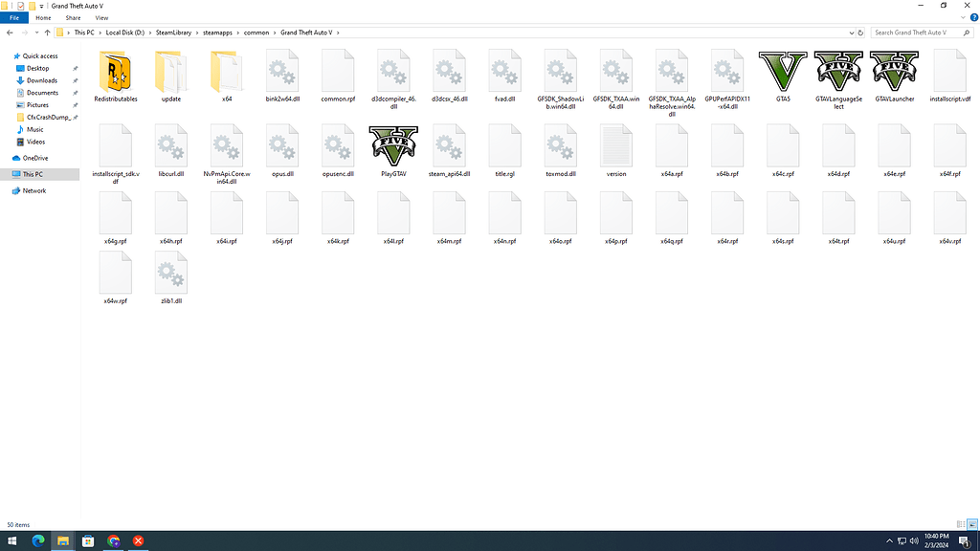Screen dimensions: 980x551
Task: Open the Home ribbon tab
Action: (43, 18)
